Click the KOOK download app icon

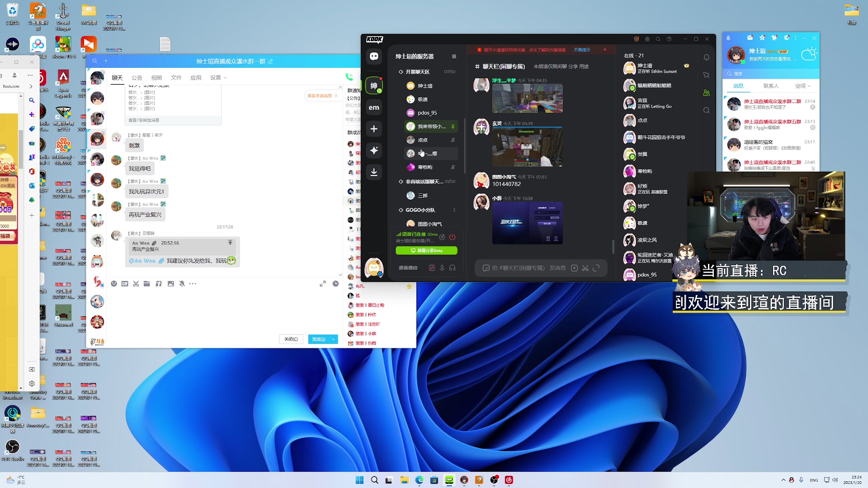pyautogui.click(x=374, y=172)
